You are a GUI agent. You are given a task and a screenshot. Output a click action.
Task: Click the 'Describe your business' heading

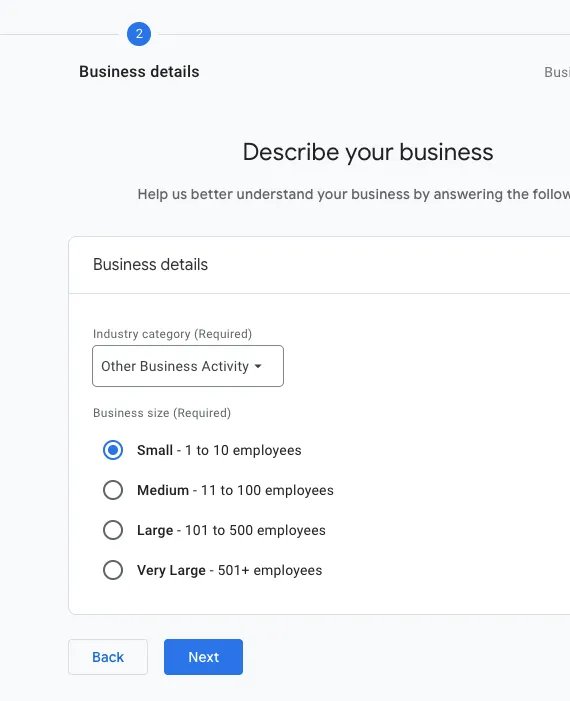[368, 152]
